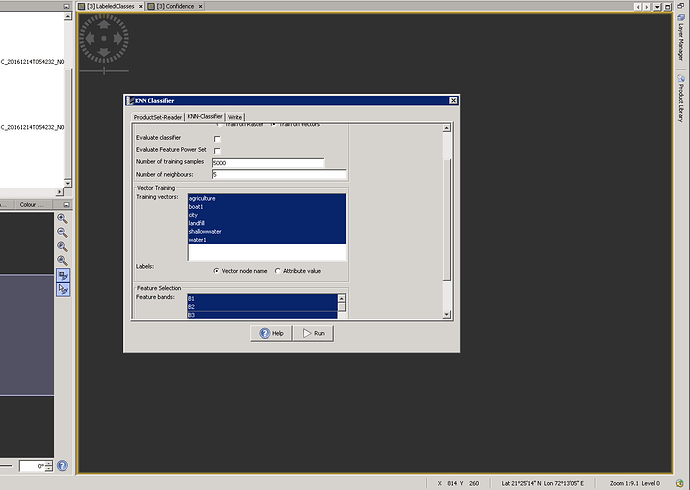This screenshot has height=490, width=690.
Task: Click the Number of training samples field
Action: [268, 163]
